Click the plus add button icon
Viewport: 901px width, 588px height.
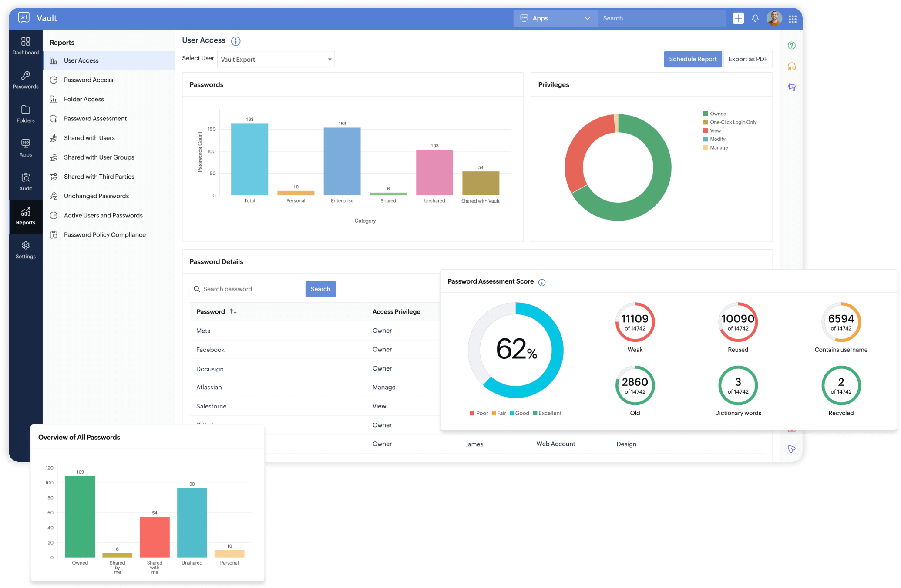[x=738, y=18]
